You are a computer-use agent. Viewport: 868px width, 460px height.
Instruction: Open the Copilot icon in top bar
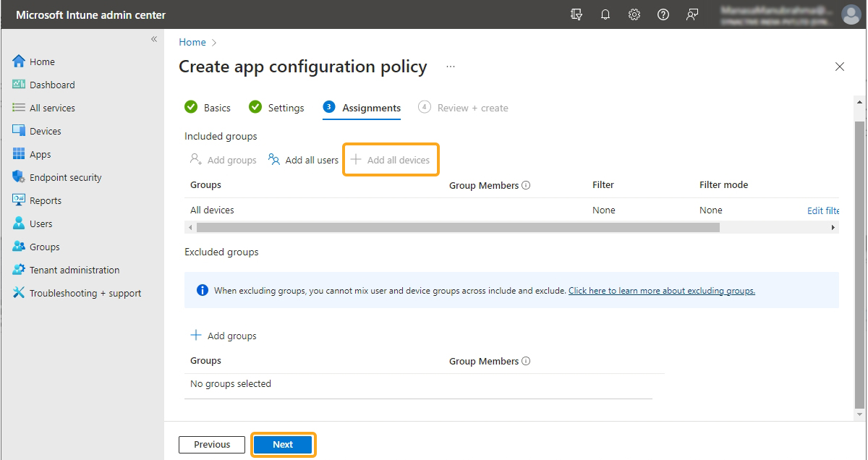(x=576, y=14)
